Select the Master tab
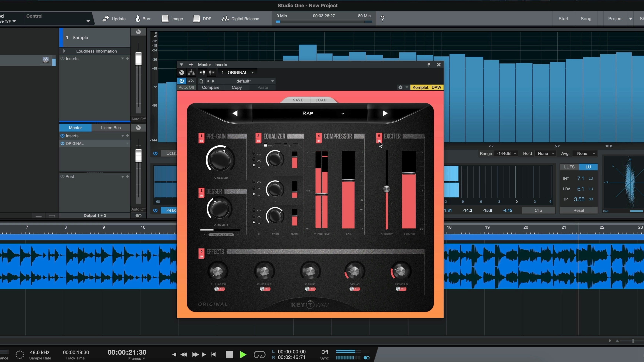This screenshot has height=362, width=644. (75, 128)
